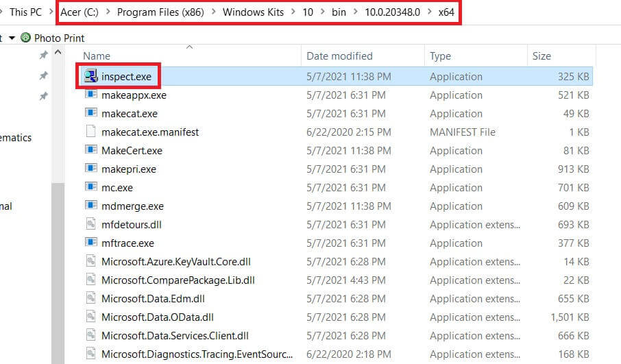Expand the chevron after This PC in the address bar

coord(51,12)
